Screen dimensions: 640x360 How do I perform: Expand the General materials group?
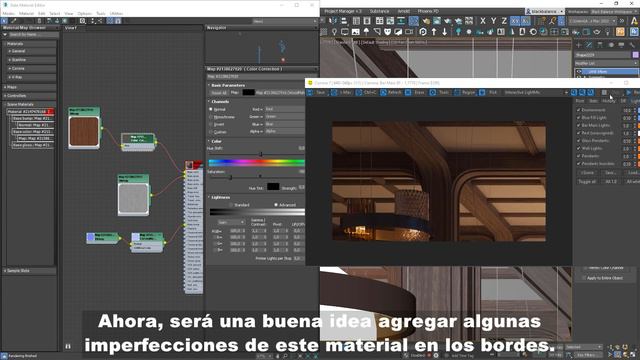9,51
